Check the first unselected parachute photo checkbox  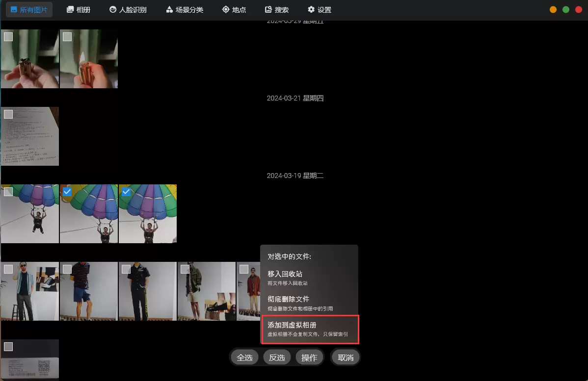[x=8, y=192]
